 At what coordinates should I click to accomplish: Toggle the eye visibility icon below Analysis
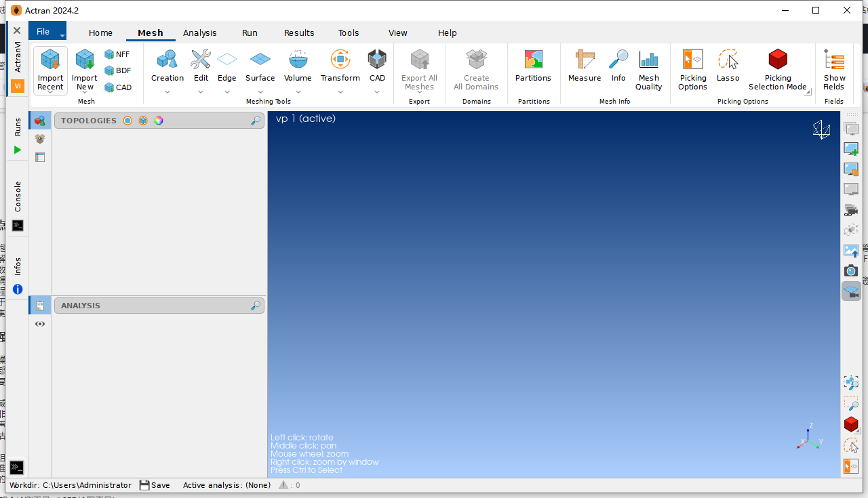point(40,324)
